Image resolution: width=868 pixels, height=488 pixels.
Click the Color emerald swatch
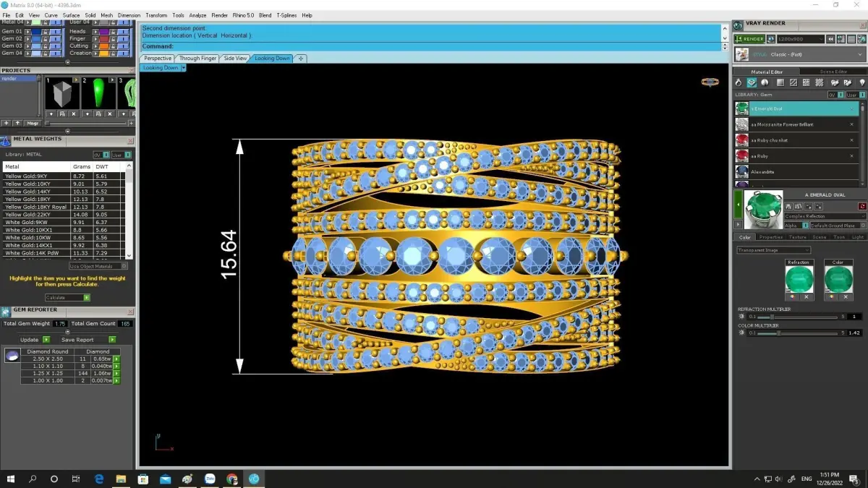click(x=838, y=279)
